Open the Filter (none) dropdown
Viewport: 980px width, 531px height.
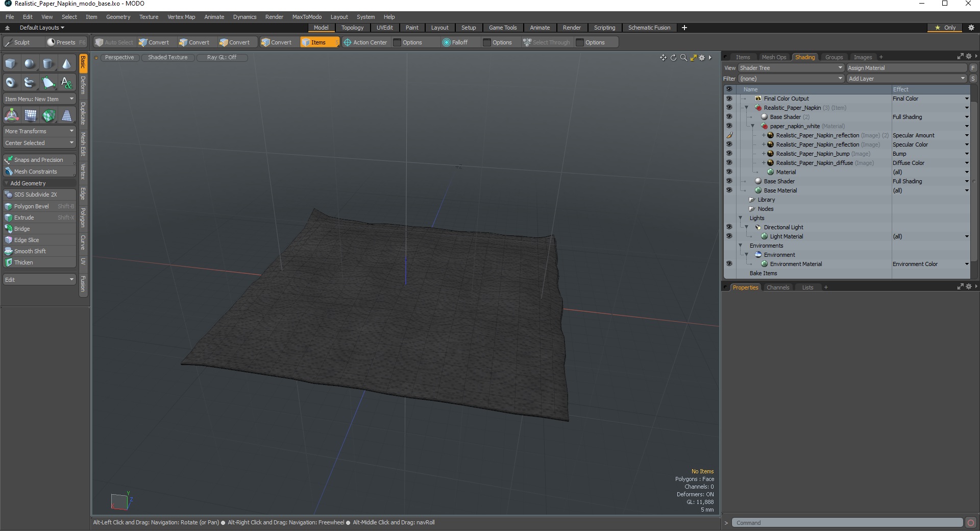791,79
